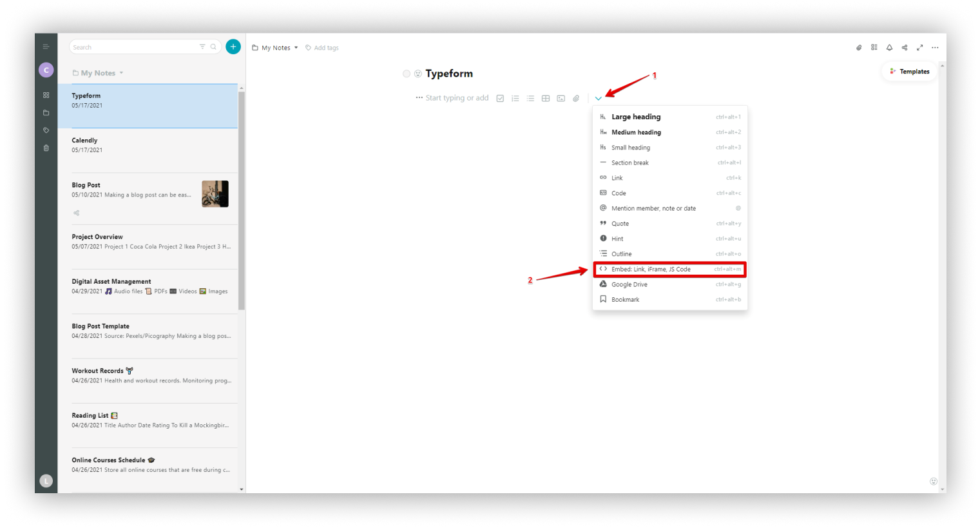Collapse the sidebar with the hamburger menu icon
Image resolution: width=980 pixels, height=528 pixels.
pos(46,47)
